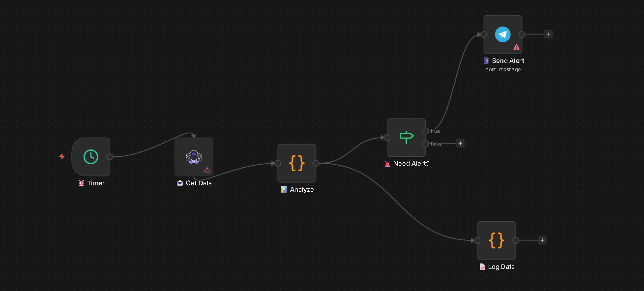Open the Get Data web scraper node
This screenshot has width=644, height=291.
[194, 156]
